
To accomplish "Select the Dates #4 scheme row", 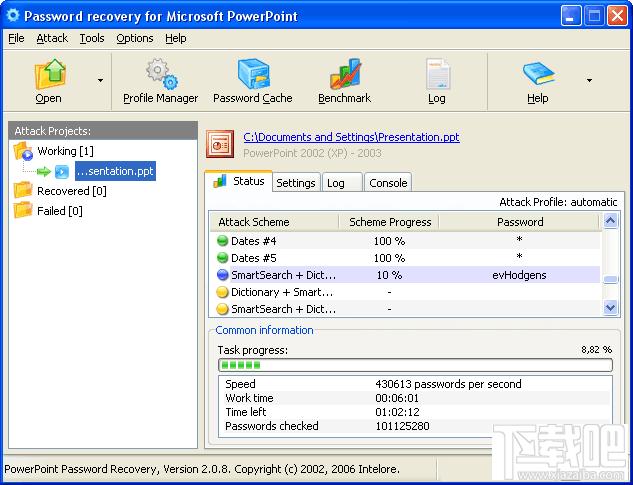I will point(405,241).
